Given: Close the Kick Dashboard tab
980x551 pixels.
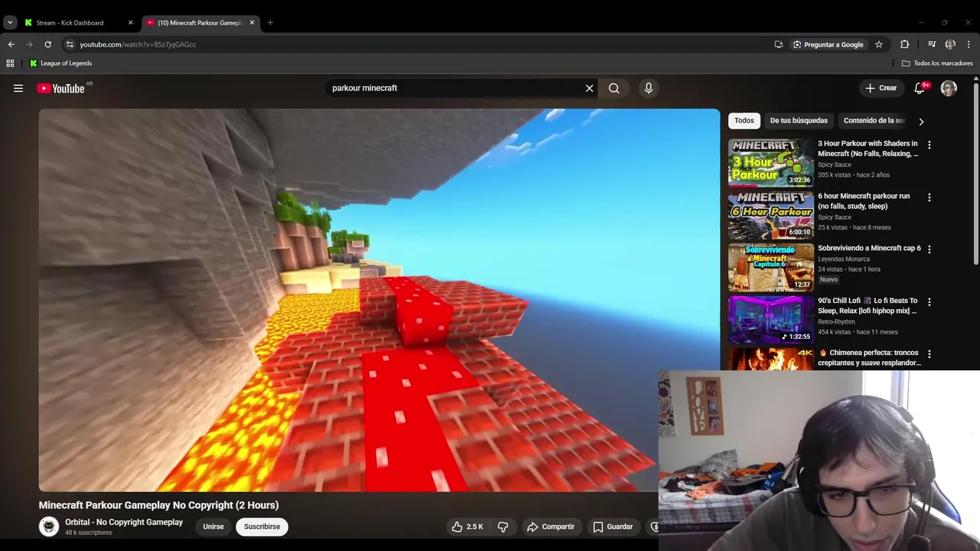Looking at the screenshot, I should pyautogui.click(x=130, y=23).
